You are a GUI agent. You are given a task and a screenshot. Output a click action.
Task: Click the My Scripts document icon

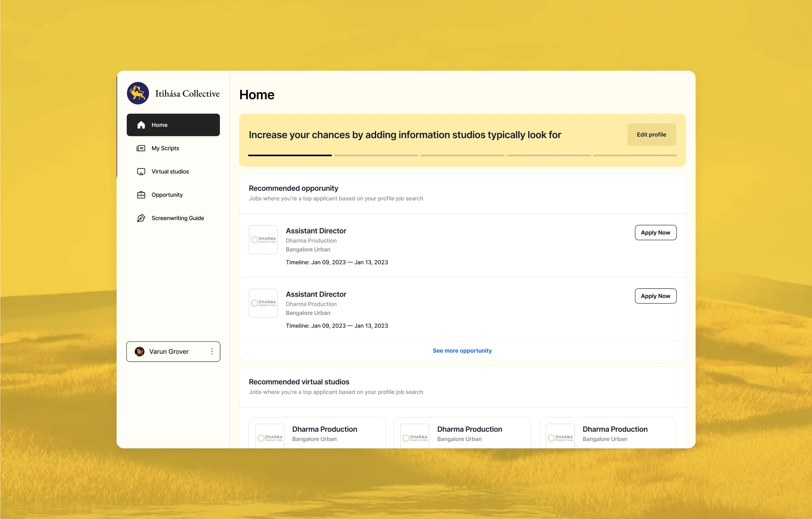(x=141, y=148)
